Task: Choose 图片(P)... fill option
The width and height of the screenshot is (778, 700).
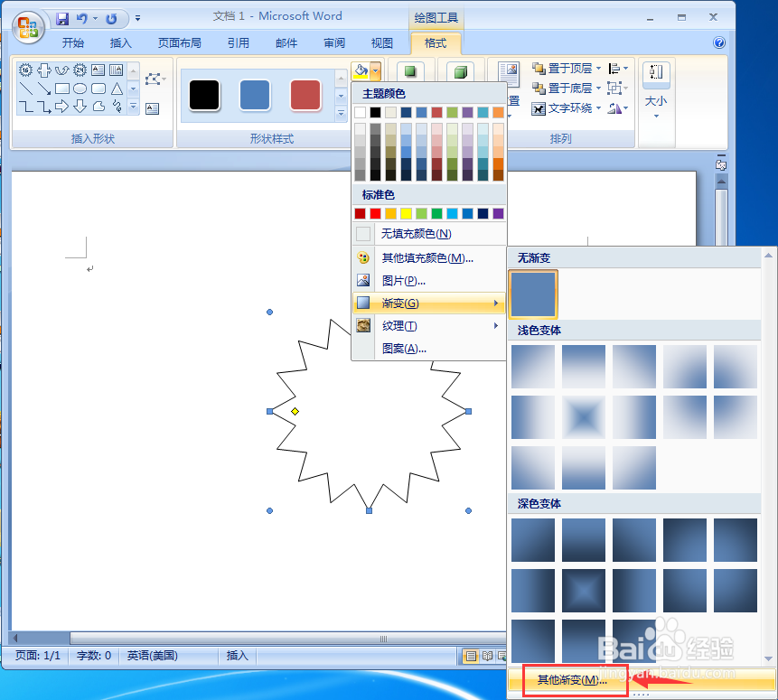Action: pyautogui.click(x=429, y=281)
